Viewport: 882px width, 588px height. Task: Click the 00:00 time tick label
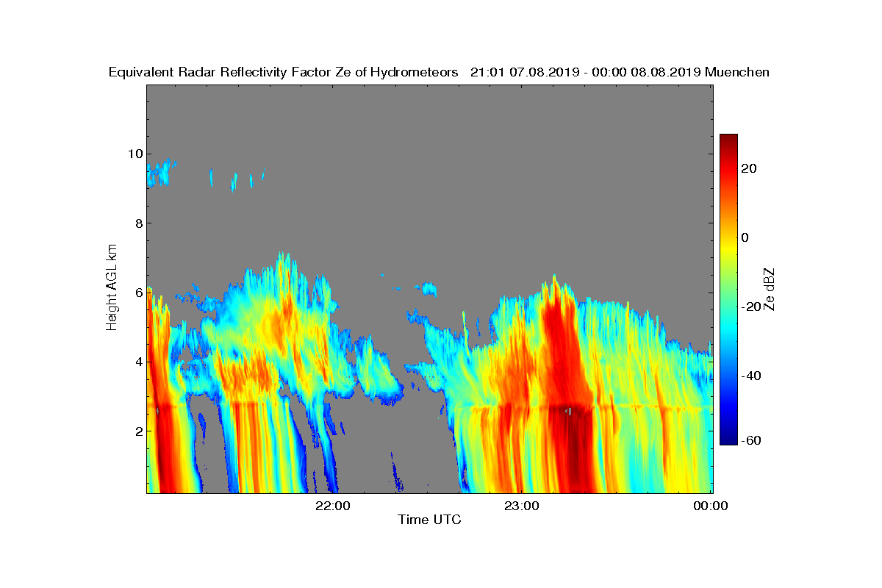point(711,506)
